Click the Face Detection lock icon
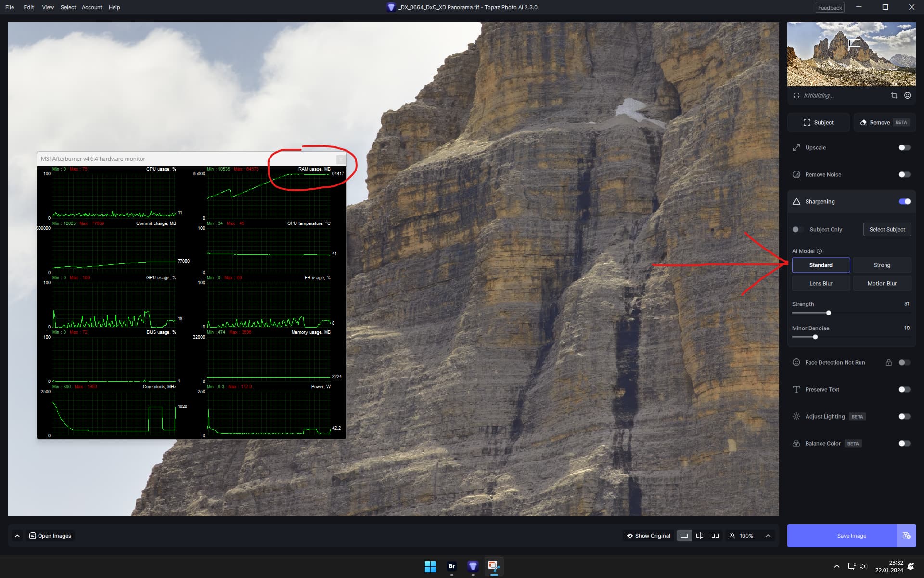The width and height of the screenshot is (924, 578). [888, 362]
